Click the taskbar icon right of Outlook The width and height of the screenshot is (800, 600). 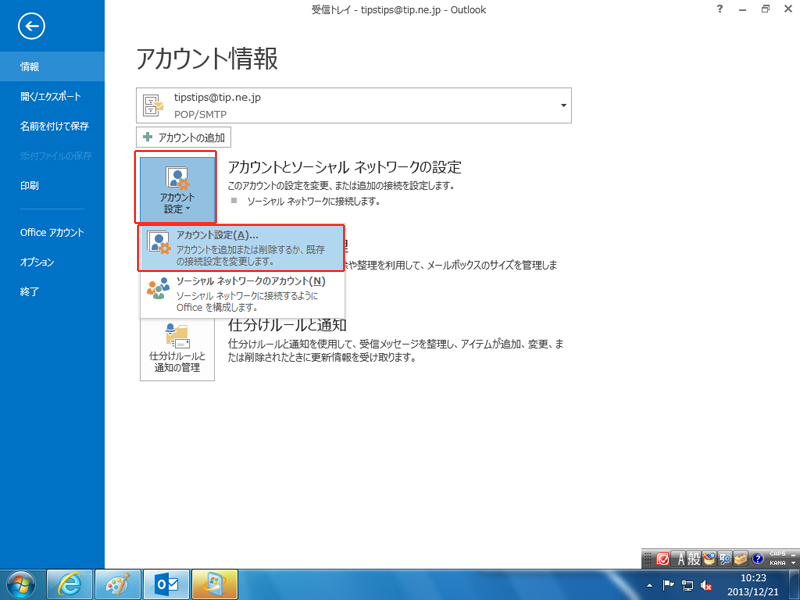(215, 585)
